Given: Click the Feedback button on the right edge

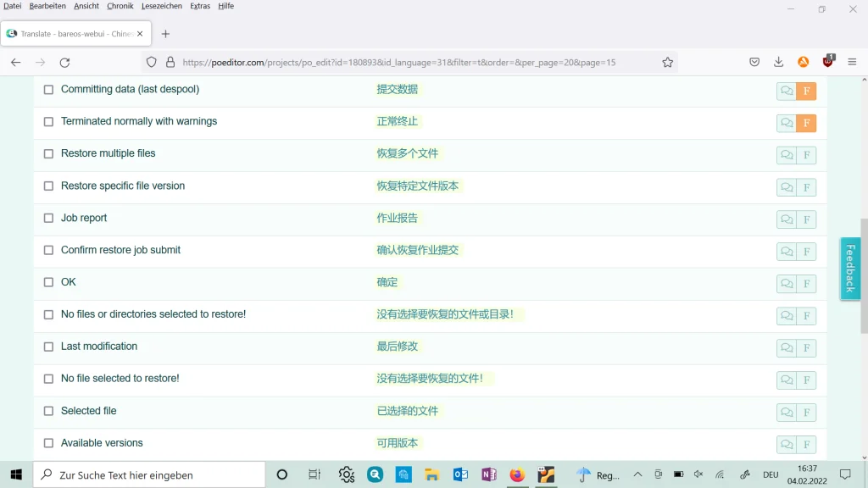Looking at the screenshot, I should coord(850,268).
